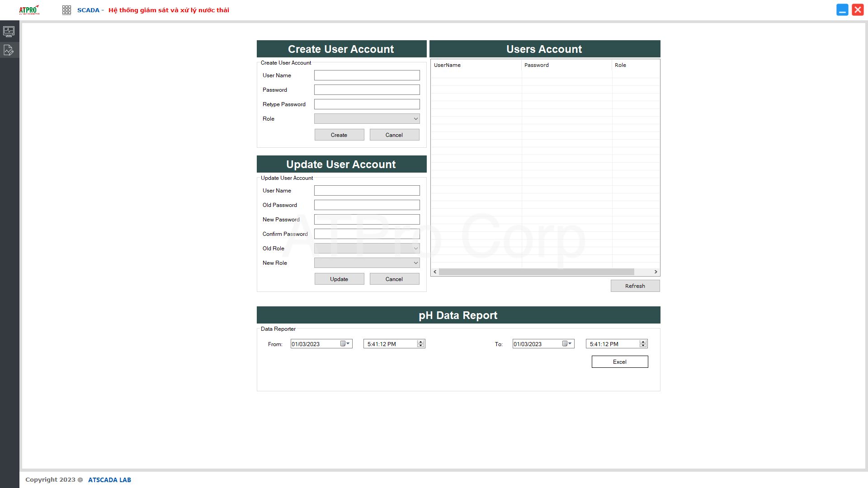The height and width of the screenshot is (488, 868).
Task: Click scrollbar right arrow in users table
Action: click(x=656, y=272)
